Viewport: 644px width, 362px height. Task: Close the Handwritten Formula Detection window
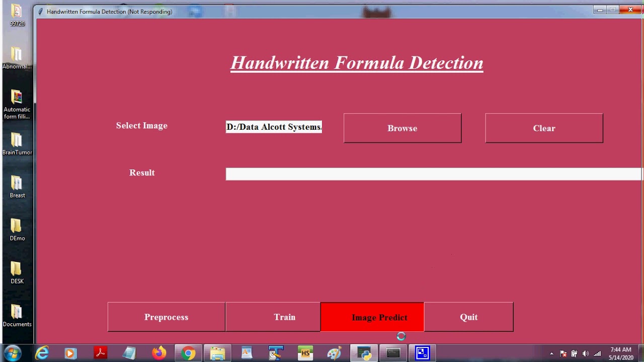point(630,10)
